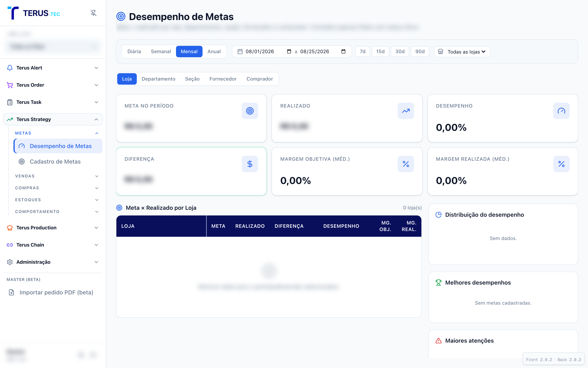
Task: Select the Mensal period option
Action: pos(189,52)
